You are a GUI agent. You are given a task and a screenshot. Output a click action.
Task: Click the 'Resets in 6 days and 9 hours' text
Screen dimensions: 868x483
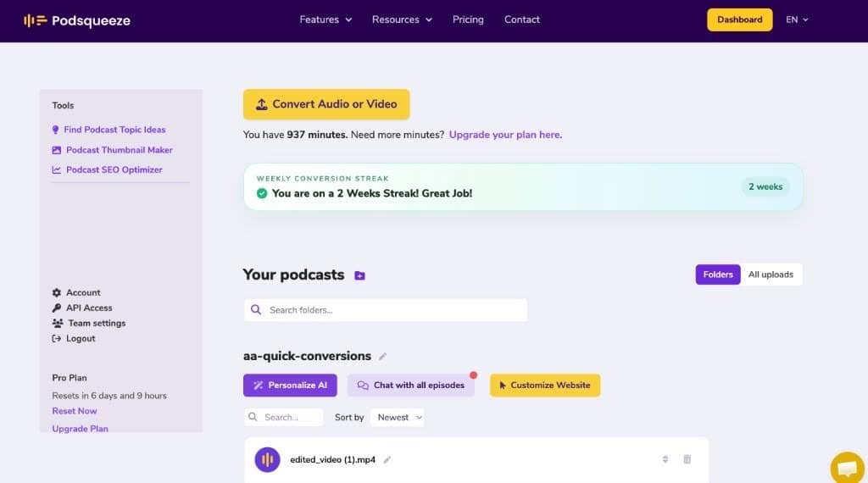[x=109, y=396]
